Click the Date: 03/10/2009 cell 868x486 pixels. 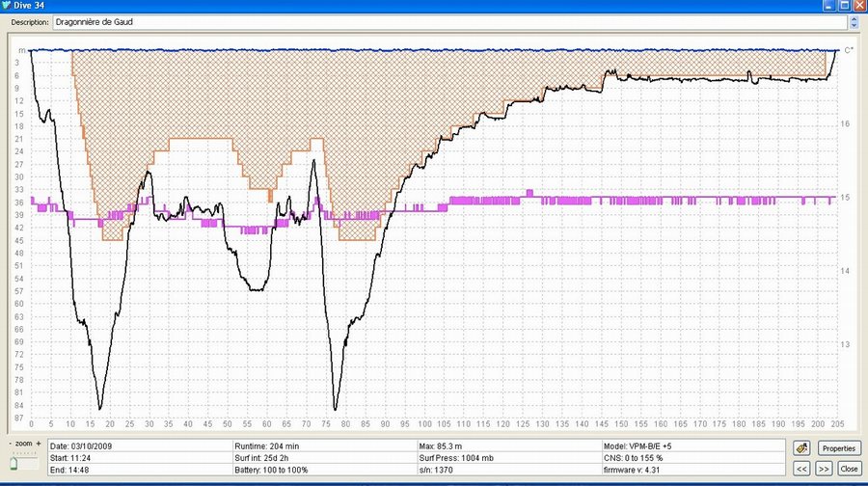pos(139,445)
